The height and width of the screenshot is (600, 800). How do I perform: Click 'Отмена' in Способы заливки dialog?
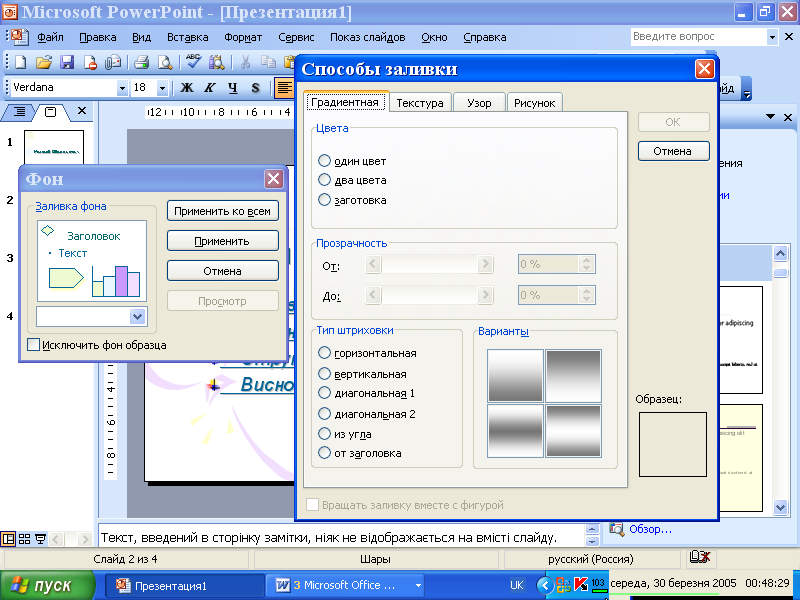click(x=673, y=151)
